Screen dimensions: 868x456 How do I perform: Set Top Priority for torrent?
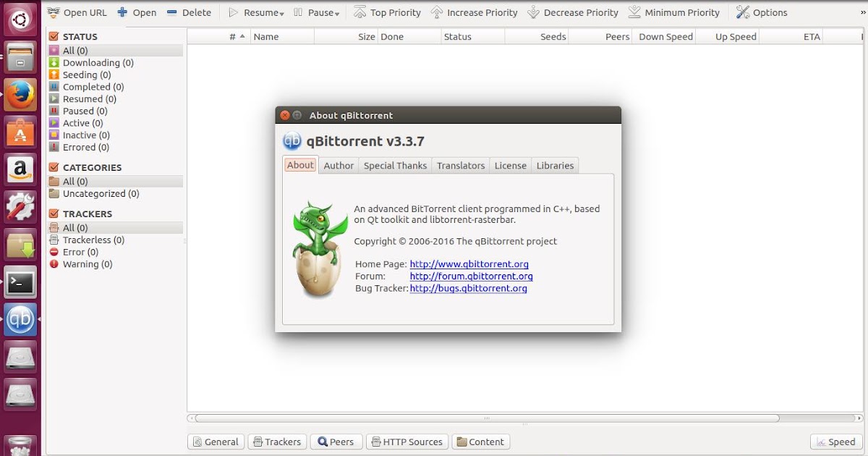click(387, 12)
